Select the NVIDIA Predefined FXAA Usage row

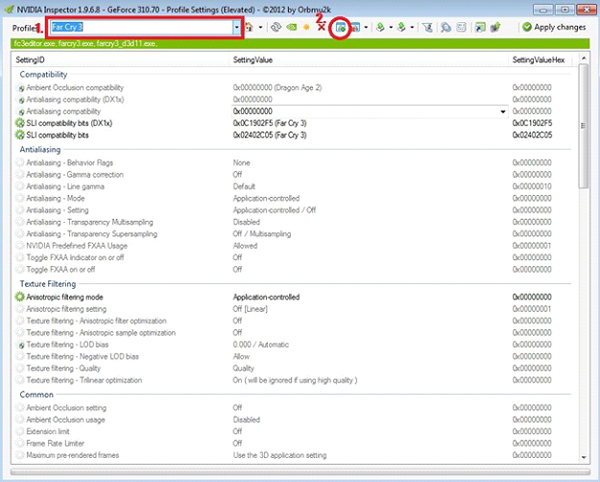pos(295,246)
